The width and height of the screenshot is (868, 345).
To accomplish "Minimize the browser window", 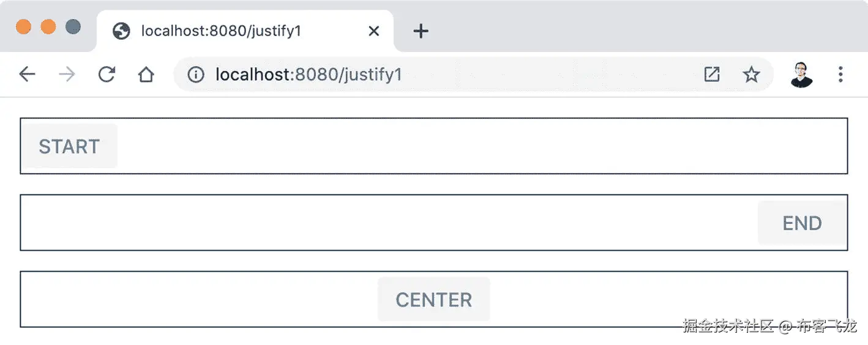I will (x=48, y=27).
